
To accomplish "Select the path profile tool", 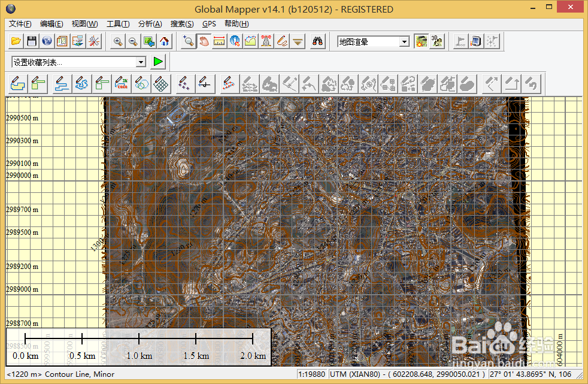I will (250, 41).
